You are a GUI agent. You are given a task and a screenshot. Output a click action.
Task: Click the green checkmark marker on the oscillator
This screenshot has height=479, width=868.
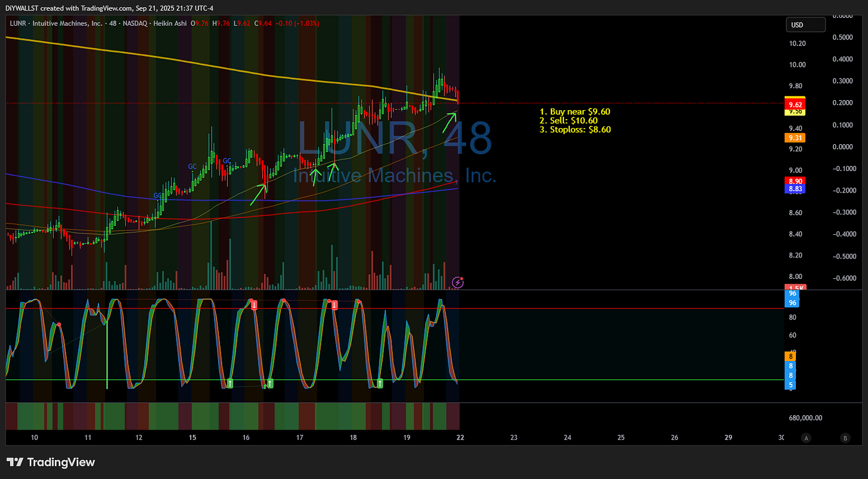[230, 384]
